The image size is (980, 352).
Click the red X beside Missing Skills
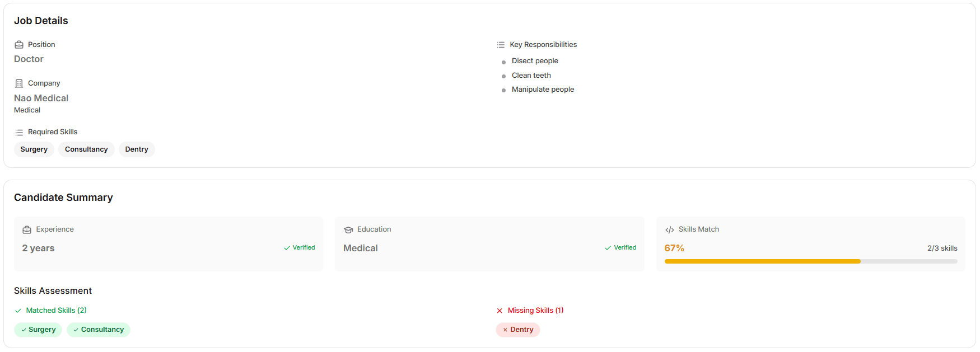pyautogui.click(x=500, y=311)
